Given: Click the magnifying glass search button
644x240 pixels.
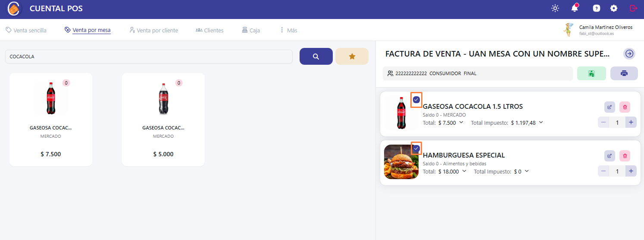Looking at the screenshot, I should click(x=316, y=57).
